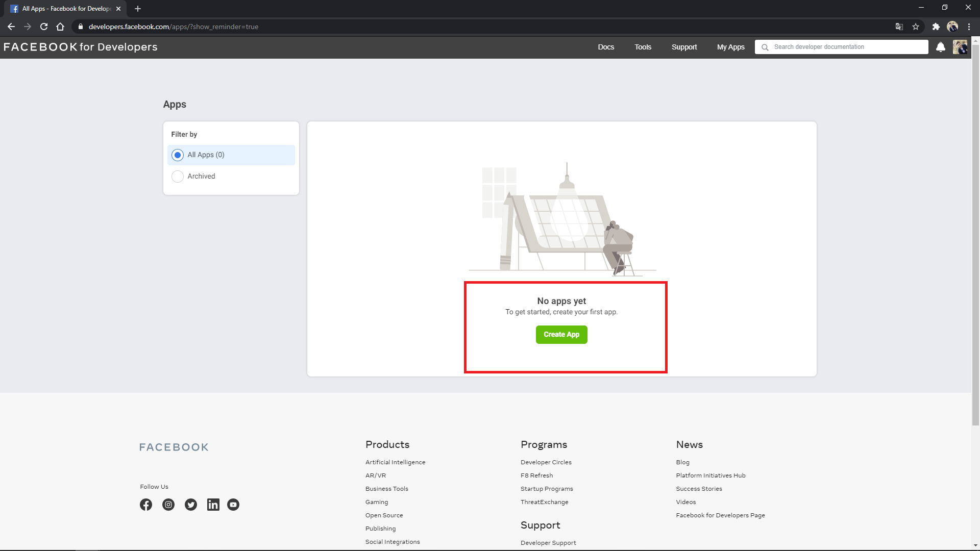Close the All Apps browser tab
980x551 pixels.
point(118,9)
